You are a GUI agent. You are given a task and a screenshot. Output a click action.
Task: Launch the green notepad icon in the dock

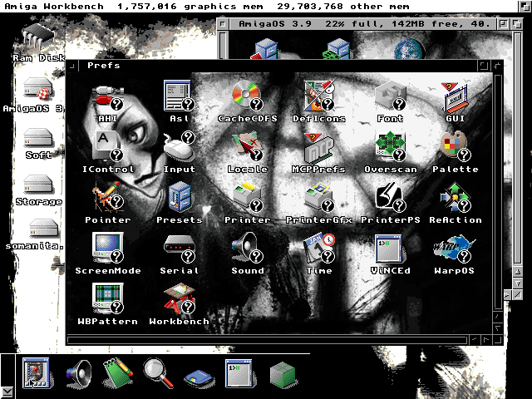(118, 372)
